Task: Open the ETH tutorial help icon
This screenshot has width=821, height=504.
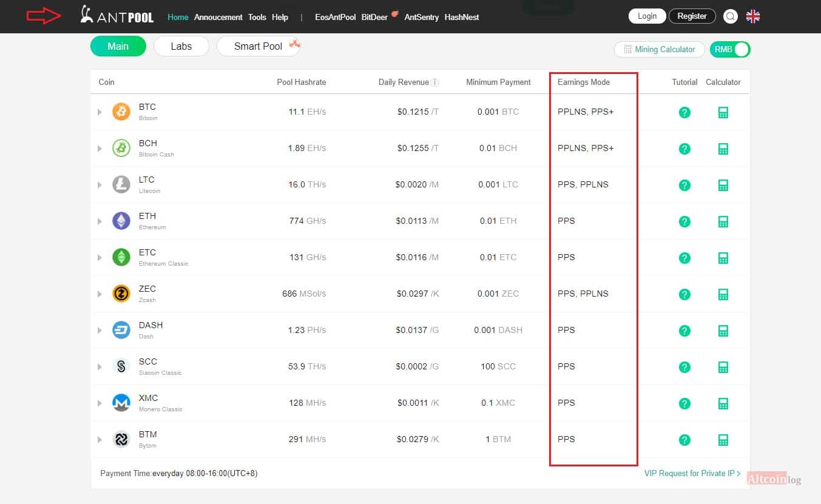Action: 684,221
